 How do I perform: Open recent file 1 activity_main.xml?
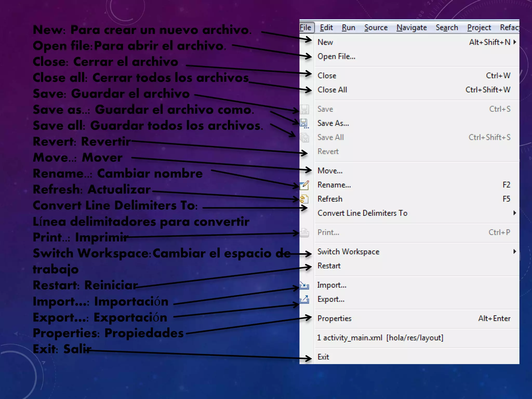[x=417, y=338]
